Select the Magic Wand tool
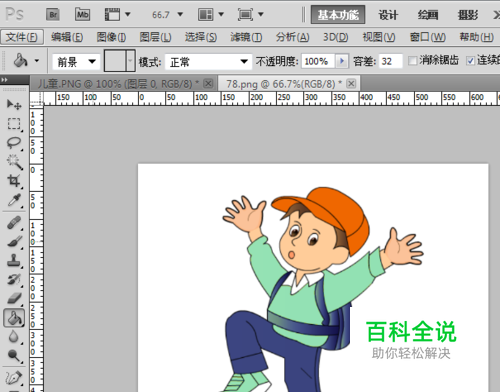The height and width of the screenshot is (392, 500). click(14, 162)
